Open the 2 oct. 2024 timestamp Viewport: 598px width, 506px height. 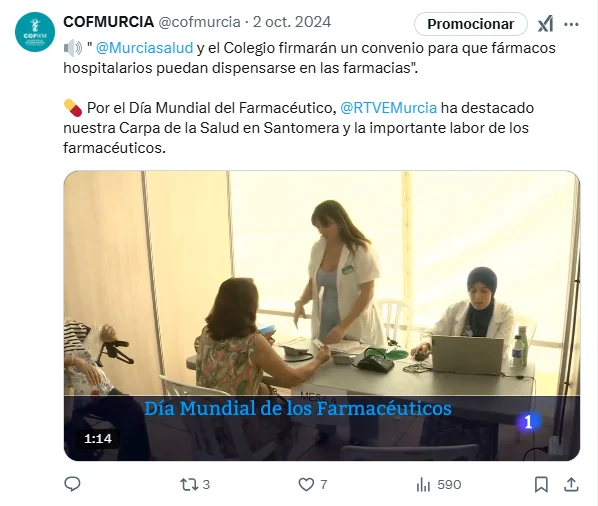click(292, 22)
